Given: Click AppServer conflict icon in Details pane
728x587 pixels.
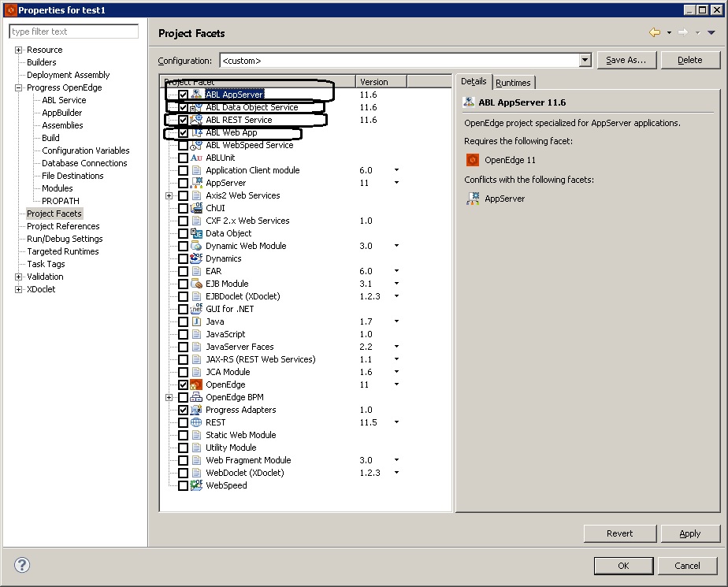Looking at the screenshot, I should [x=473, y=199].
